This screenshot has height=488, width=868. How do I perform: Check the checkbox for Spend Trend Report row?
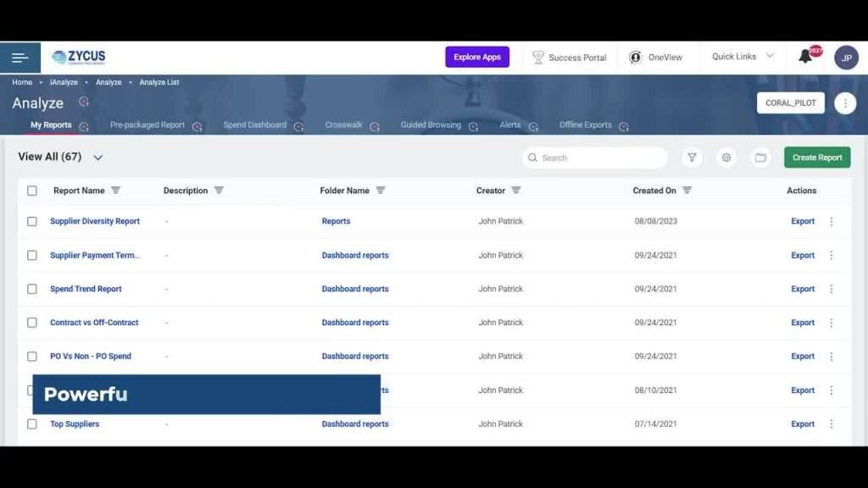[32, 288]
